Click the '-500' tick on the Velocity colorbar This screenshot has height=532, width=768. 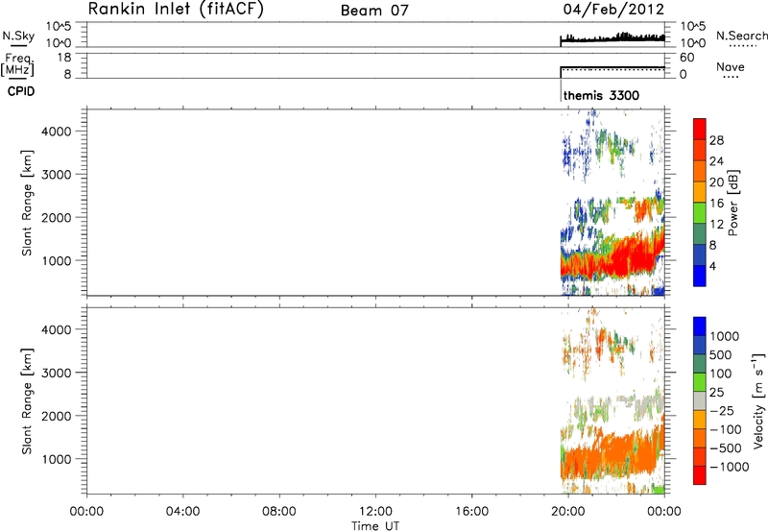pyautogui.click(x=726, y=448)
